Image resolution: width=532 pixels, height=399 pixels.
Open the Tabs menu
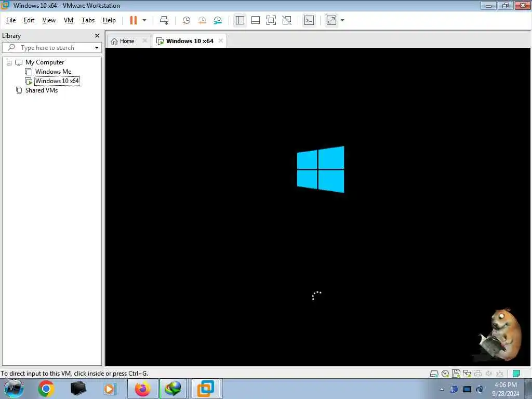[x=88, y=20]
